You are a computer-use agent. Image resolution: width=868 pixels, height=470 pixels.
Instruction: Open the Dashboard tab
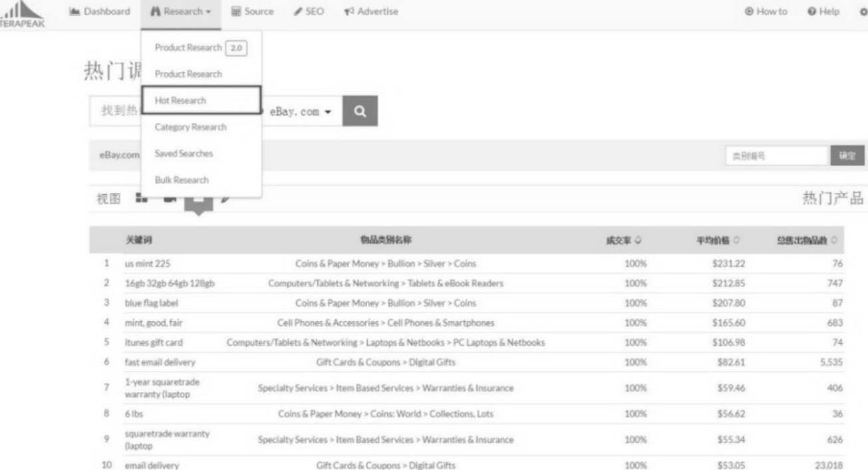click(x=100, y=11)
